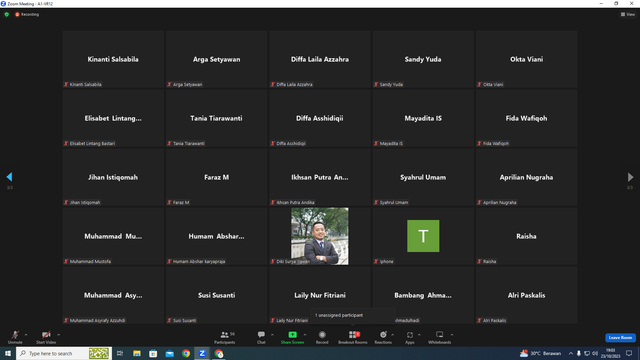Select Arga Setyawan's video tile

tap(216, 59)
